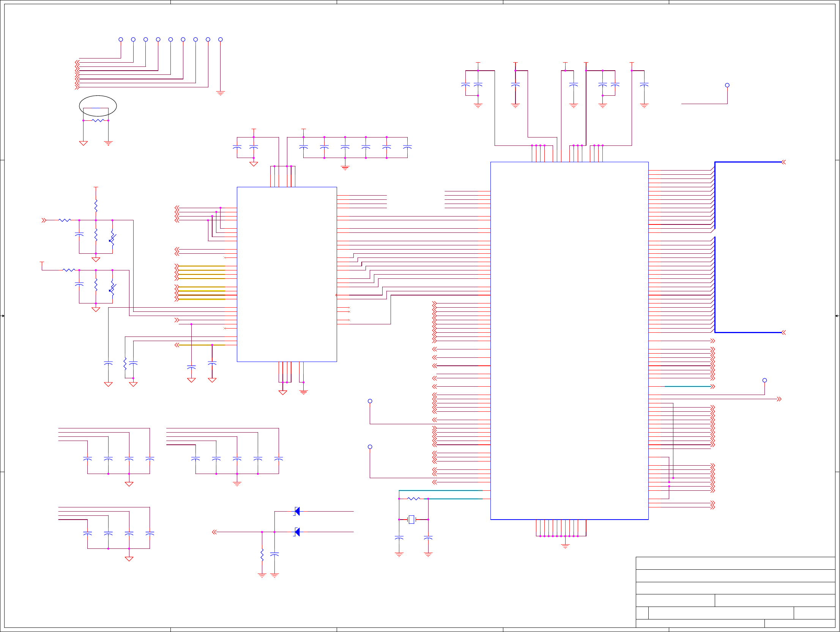
Task: Click the upper thick blue bus line
Action: (748, 162)
